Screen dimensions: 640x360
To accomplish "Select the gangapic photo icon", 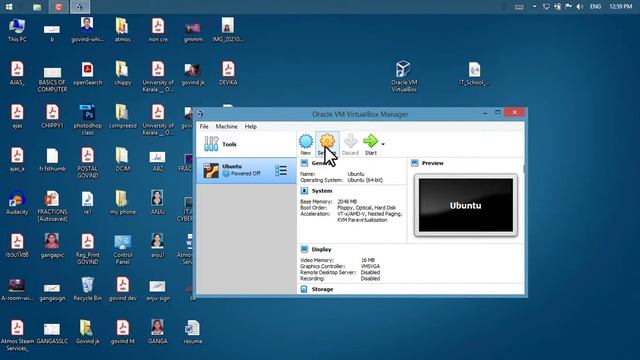I will click(x=52, y=246).
